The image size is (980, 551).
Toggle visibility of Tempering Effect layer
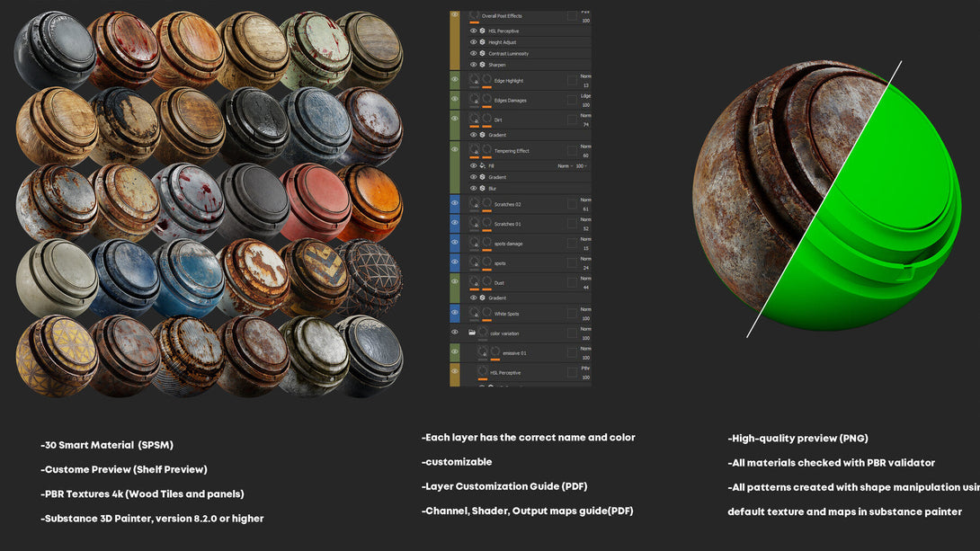[x=455, y=149]
